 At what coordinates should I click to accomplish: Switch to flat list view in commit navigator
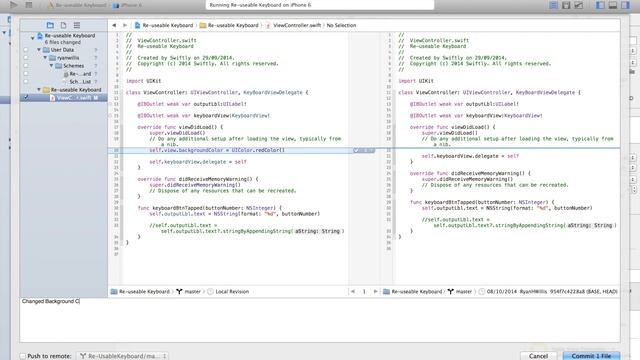(77, 25)
